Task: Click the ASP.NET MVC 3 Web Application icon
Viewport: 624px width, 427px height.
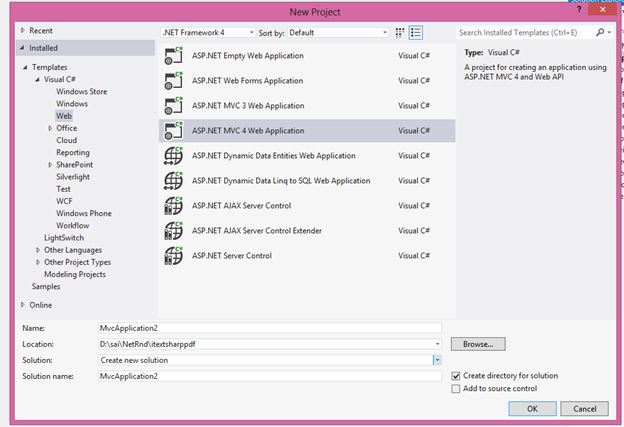Action: (x=174, y=106)
